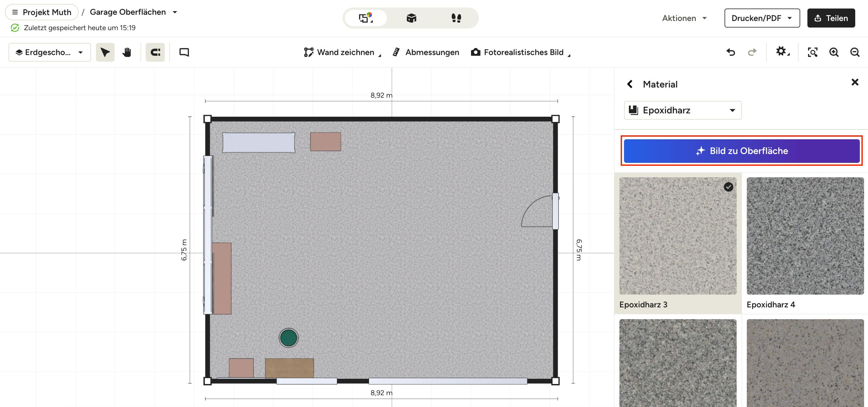Zoom to fit the plan
This screenshot has height=407, width=868.
pos(812,52)
